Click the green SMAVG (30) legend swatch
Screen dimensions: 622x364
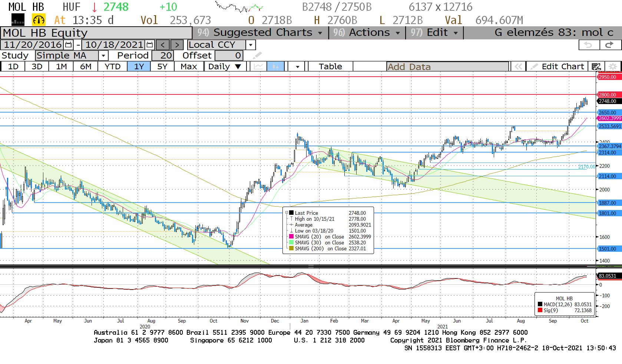(x=291, y=243)
